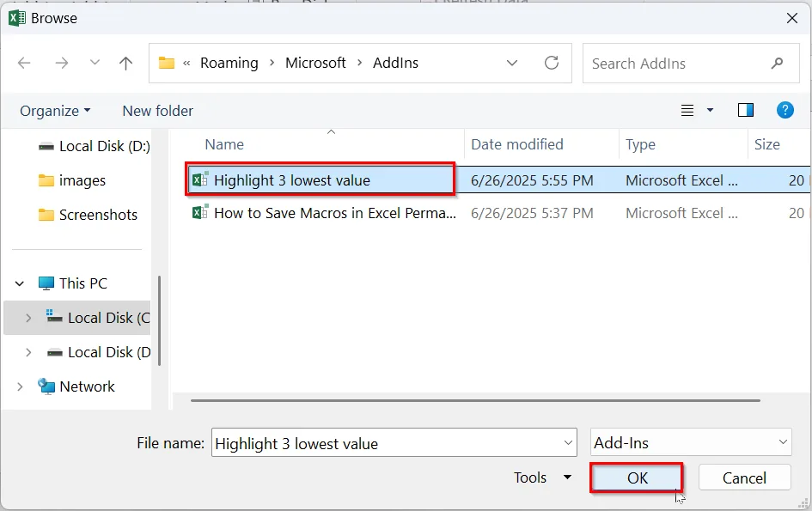Open the Organize menu
This screenshot has height=511, width=812.
click(55, 111)
